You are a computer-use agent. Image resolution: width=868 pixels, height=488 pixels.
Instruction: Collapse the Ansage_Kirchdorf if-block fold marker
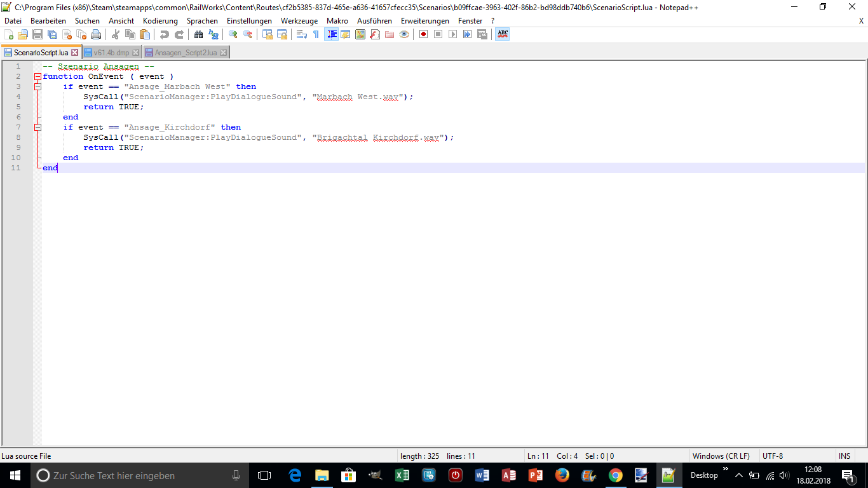point(37,127)
